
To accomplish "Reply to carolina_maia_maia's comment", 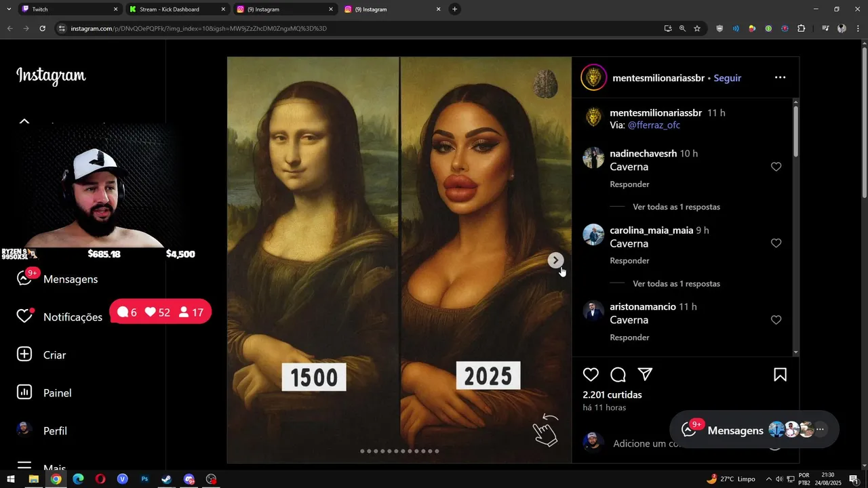I will point(629,261).
